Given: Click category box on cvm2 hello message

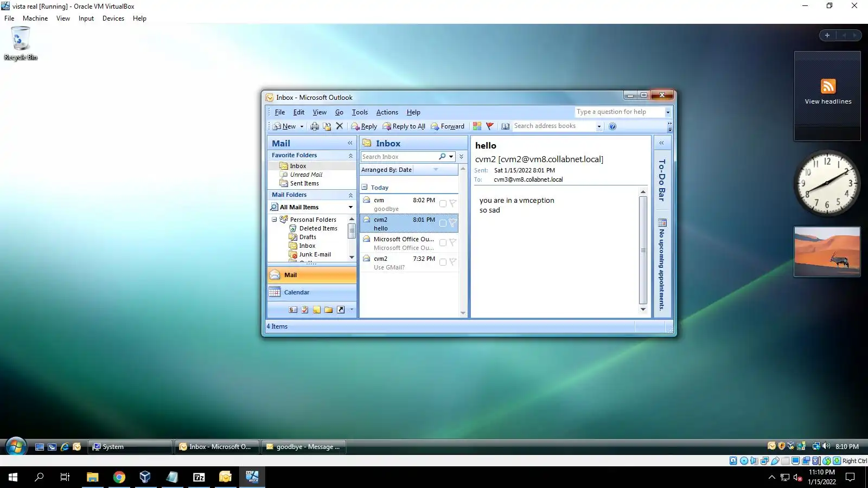Looking at the screenshot, I should [443, 223].
